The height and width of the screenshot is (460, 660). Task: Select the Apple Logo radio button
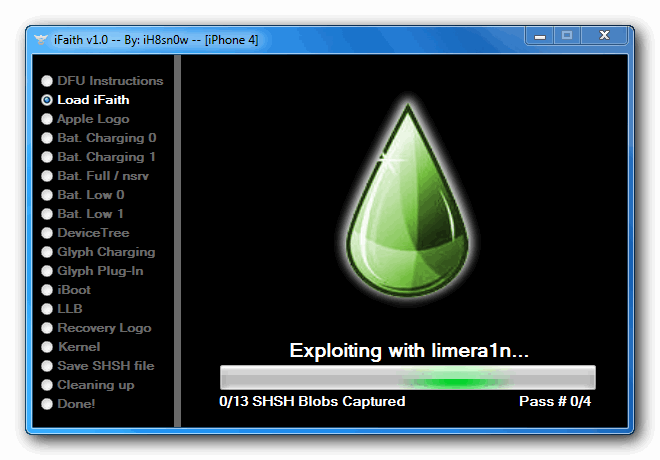(47, 119)
